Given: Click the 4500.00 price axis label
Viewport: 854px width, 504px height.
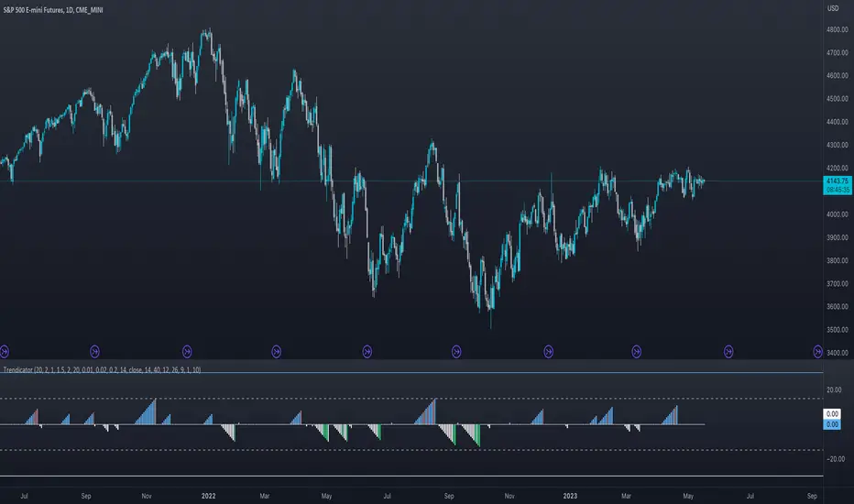Looking at the screenshot, I should 838,99.
